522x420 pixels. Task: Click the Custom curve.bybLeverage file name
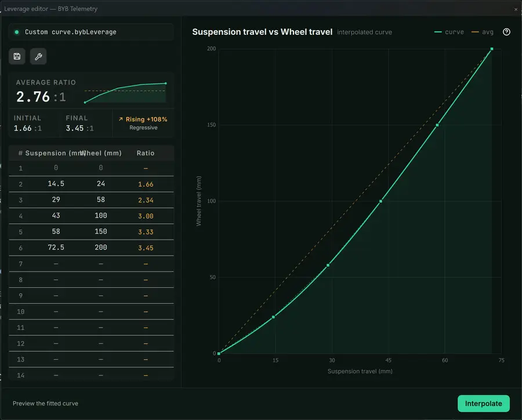tap(71, 32)
